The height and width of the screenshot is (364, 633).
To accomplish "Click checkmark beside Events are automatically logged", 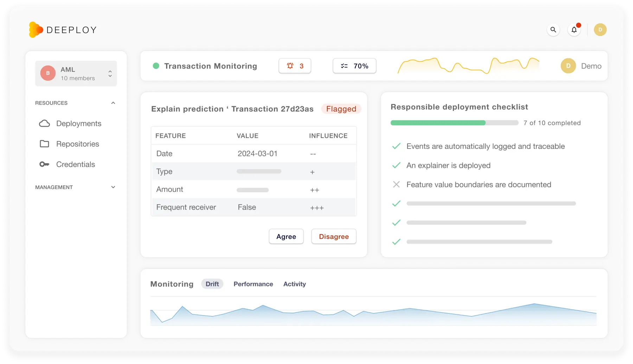I will (396, 146).
